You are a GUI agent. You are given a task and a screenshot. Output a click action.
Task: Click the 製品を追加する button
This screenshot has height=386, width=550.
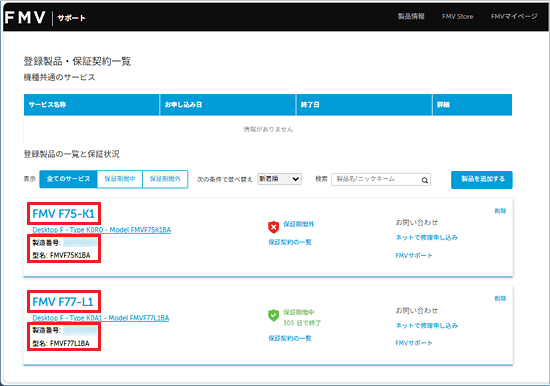tap(482, 180)
